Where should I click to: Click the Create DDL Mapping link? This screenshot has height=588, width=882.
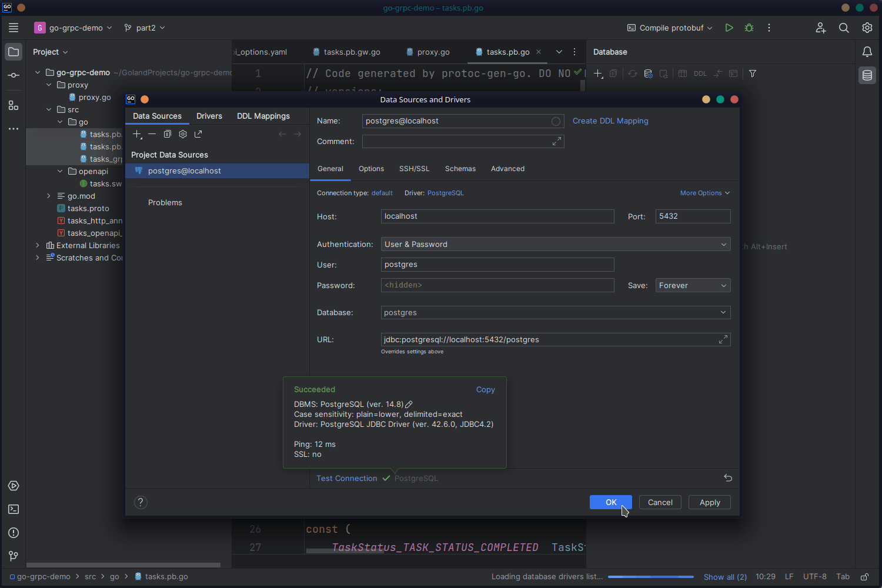tap(610, 121)
